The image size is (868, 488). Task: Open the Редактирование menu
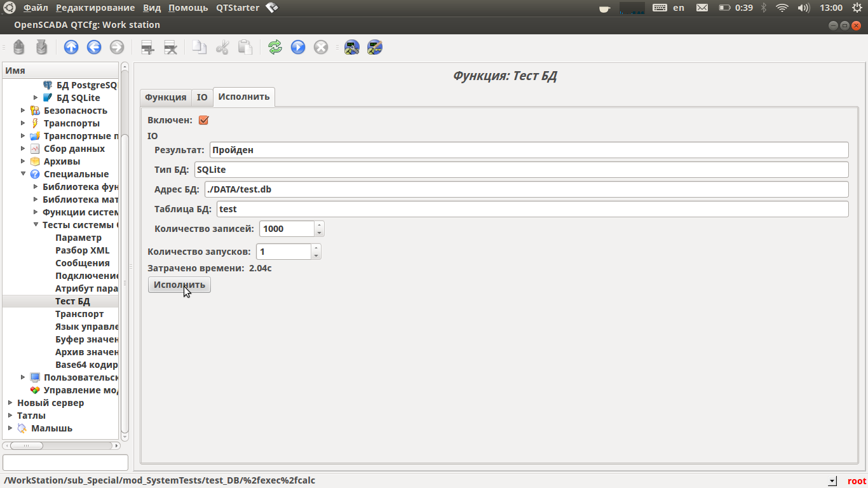tap(95, 8)
